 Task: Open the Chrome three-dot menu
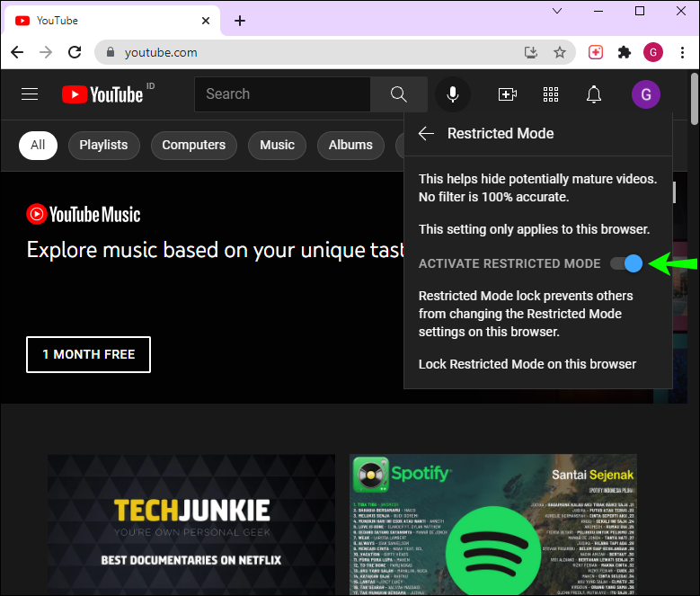(682, 52)
